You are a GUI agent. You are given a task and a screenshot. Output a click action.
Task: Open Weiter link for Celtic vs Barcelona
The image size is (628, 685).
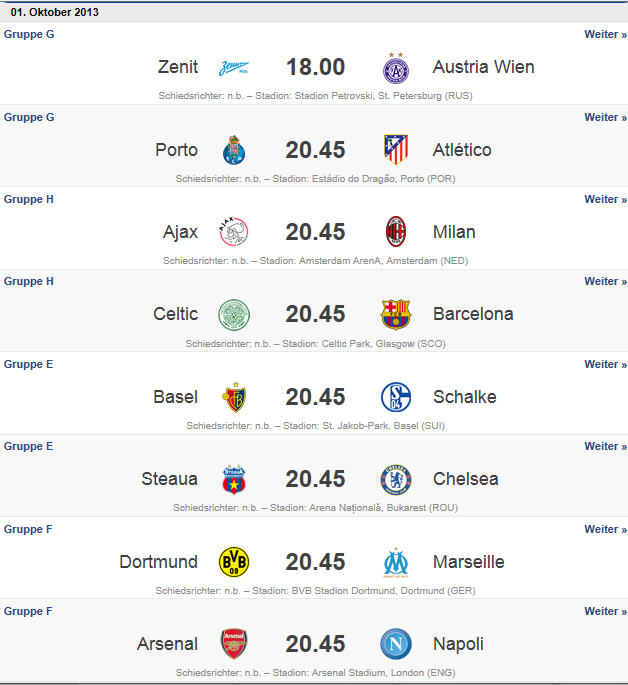[606, 281]
